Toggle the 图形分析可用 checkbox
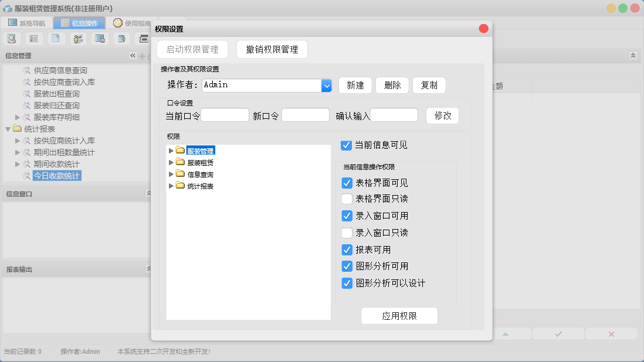 coord(347,267)
